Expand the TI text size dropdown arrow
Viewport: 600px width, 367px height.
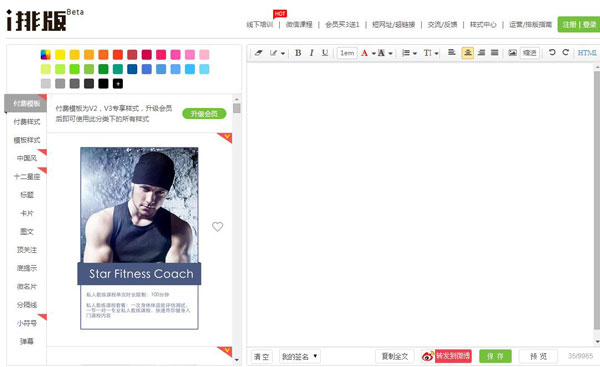click(436, 53)
